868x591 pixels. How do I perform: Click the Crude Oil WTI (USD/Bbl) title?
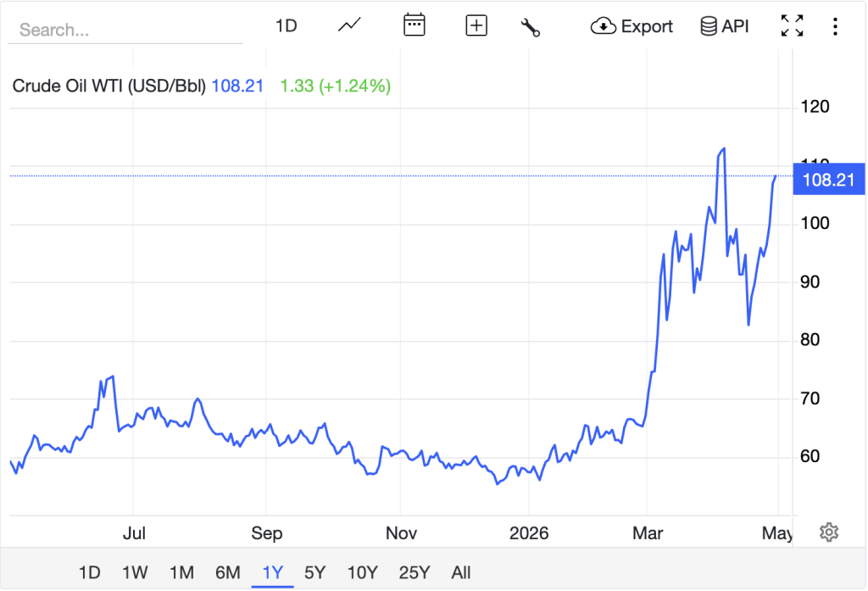point(109,86)
